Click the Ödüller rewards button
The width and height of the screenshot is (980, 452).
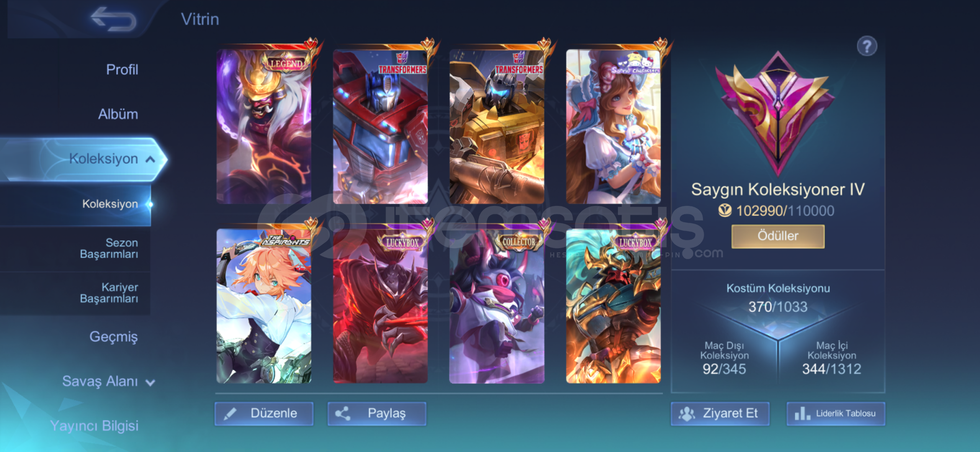point(778,236)
